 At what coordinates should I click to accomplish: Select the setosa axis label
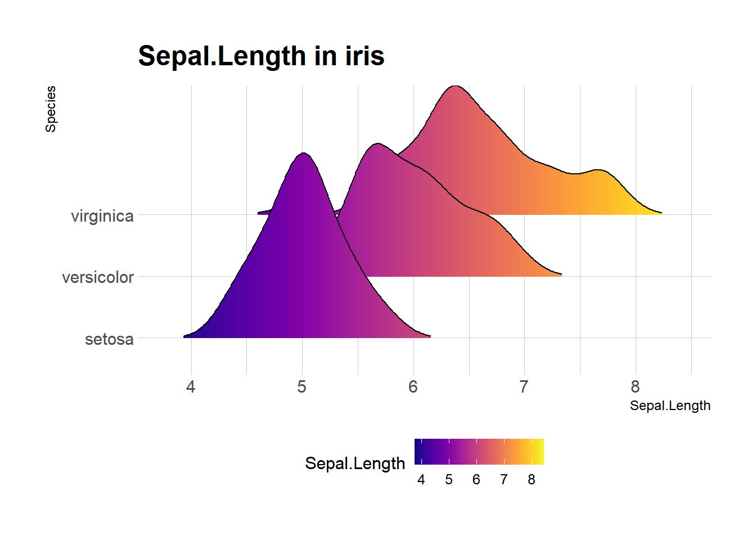pyautogui.click(x=109, y=339)
